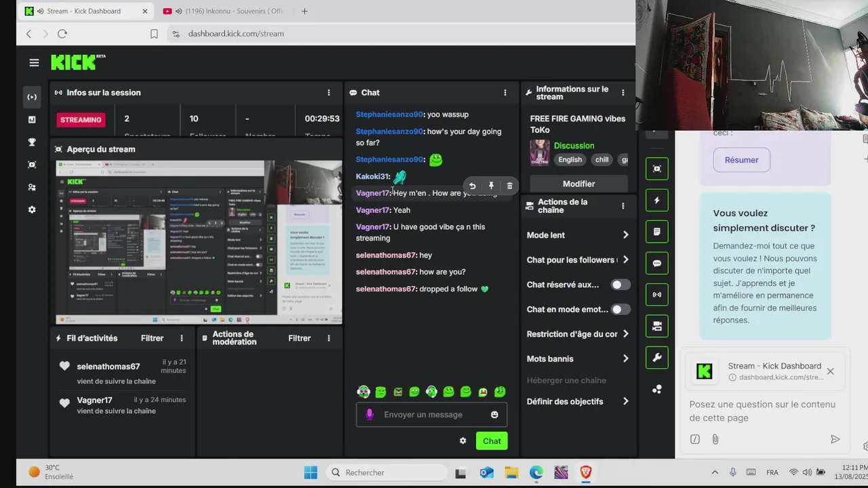Click the purple microphone icon in message box
Viewport: 868px width, 488px height.
[x=370, y=415]
